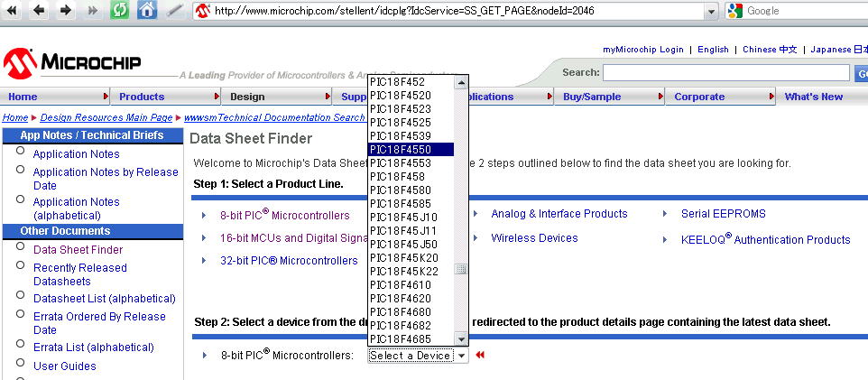This screenshot has height=380, width=868.
Task: Open Data Sheet Finder in the sidebar
Action: [78, 250]
